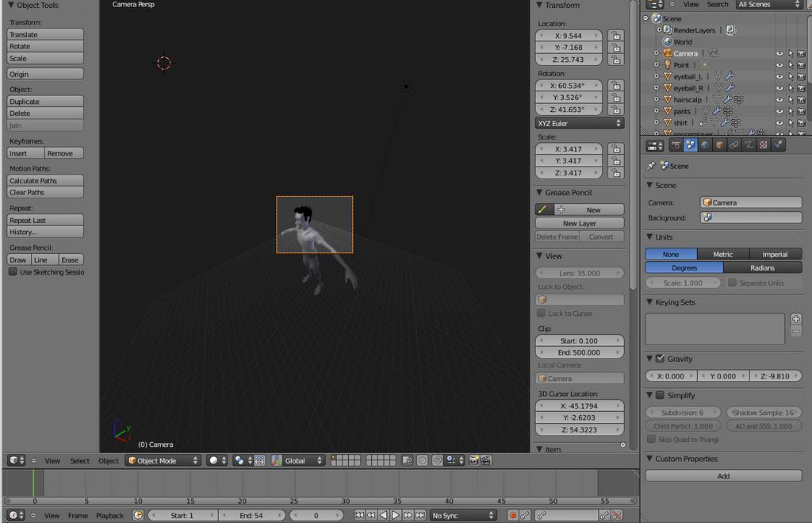Toggle the timeline preview range clock icon
The height and width of the screenshot is (523, 812).
(138, 515)
